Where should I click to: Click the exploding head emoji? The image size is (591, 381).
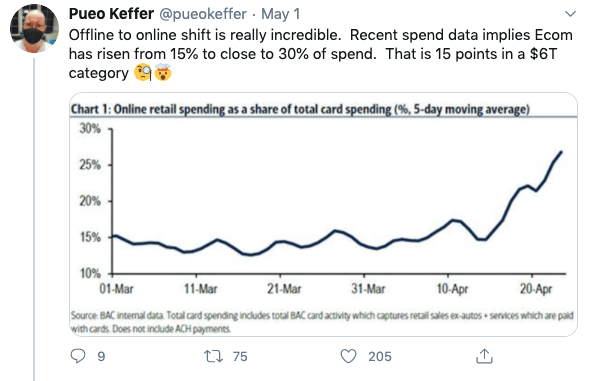pos(163,72)
